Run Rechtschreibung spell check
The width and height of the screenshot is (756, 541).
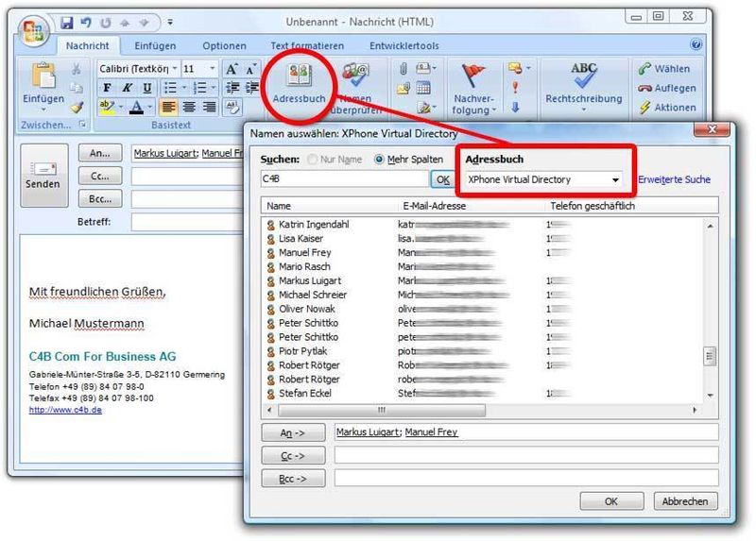pyautogui.click(x=583, y=87)
